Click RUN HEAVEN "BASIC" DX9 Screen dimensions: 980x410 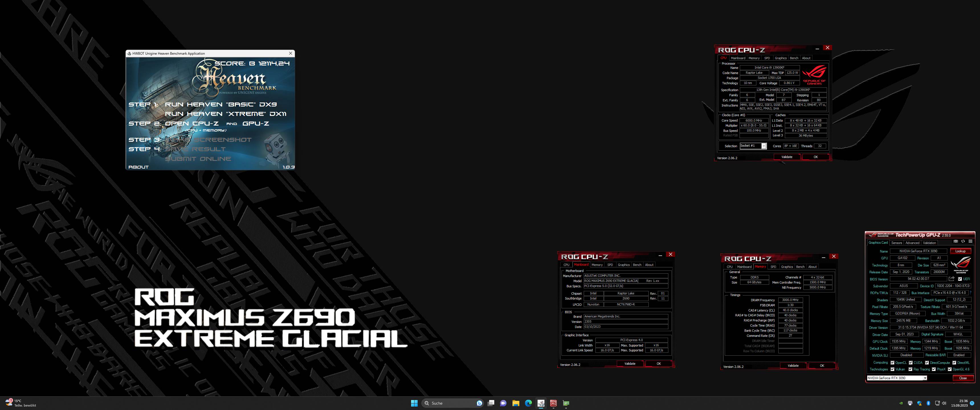point(221,104)
